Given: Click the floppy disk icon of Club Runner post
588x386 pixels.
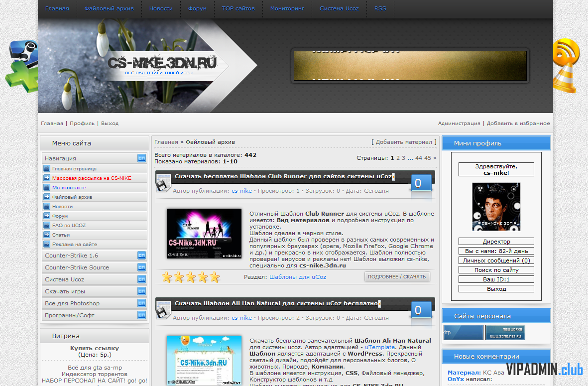Looking at the screenshot, I should pos(163,183).
